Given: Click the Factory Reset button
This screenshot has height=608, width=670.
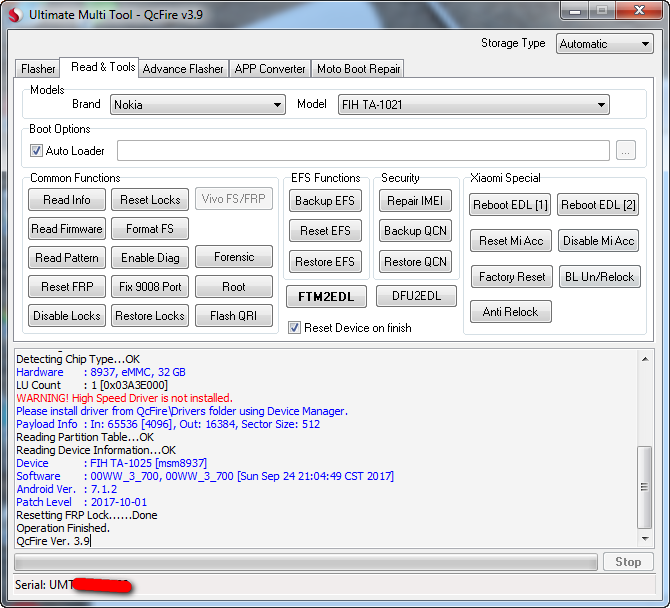Looking at the screenshot, I should (x=512, y=276).
